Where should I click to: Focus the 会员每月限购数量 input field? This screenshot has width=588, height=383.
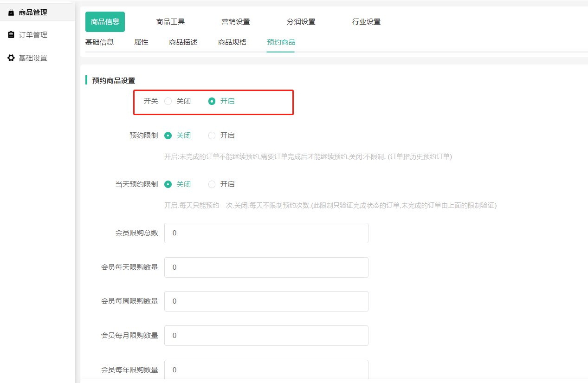click(266, 336)
